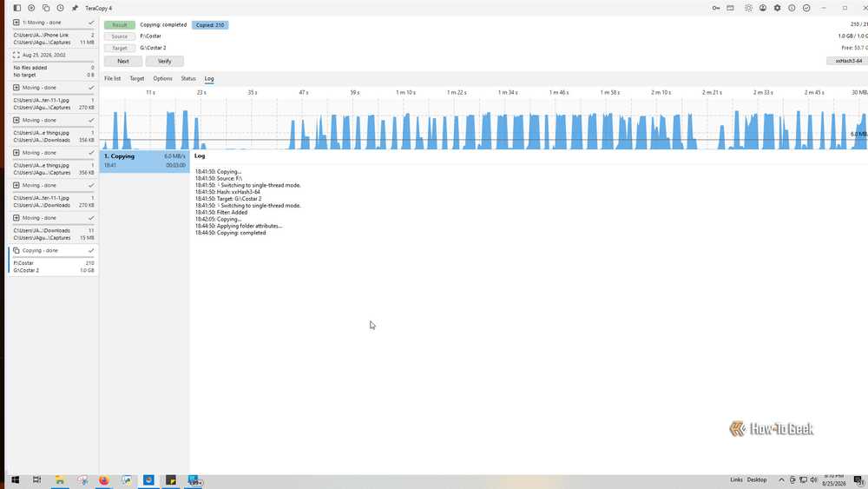
Task: Open the yellow sticky notes taskbar app
Action: [170, 480]
